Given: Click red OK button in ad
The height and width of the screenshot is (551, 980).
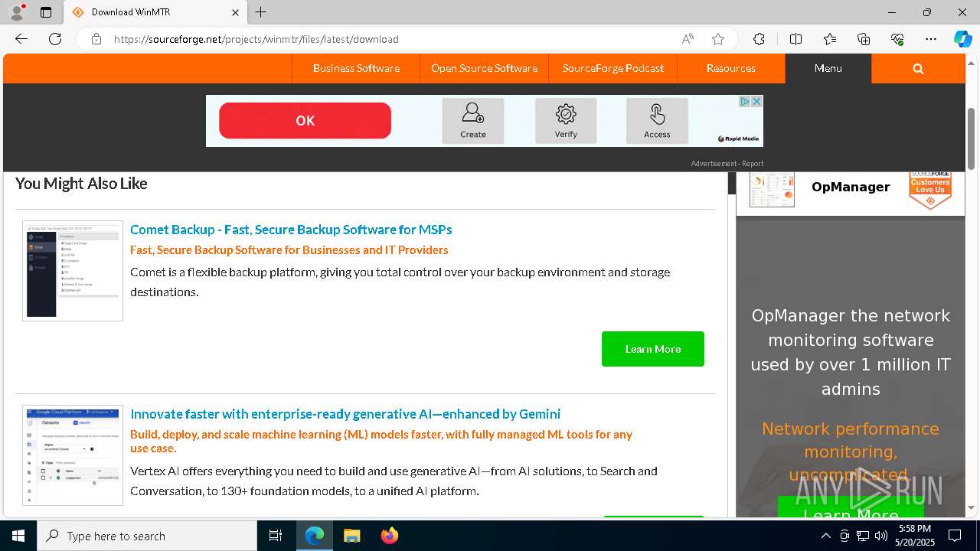Looking at the screenshot, I should pyautogui.click(x=305, y=121).
